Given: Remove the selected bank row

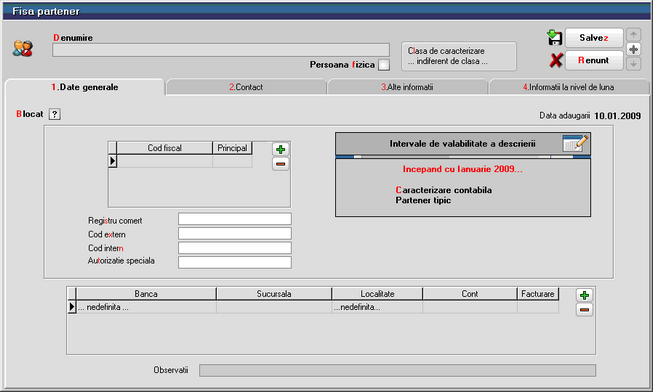Looking at the screenshot, I should click(x=584, y=310).
